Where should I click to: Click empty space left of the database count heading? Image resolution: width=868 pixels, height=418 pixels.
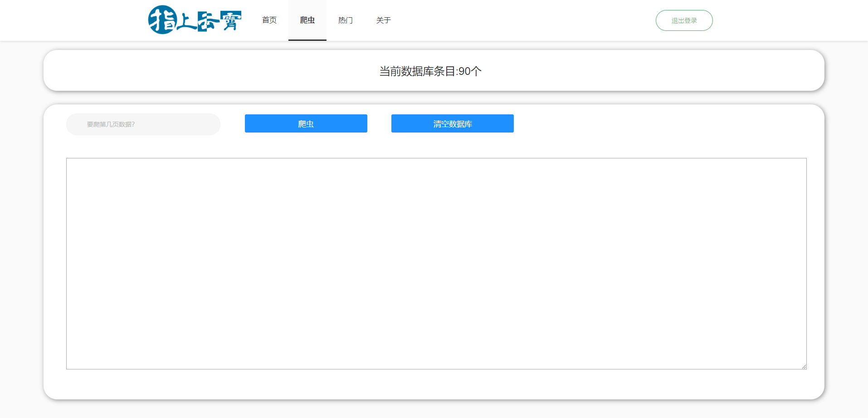point(204,71)
